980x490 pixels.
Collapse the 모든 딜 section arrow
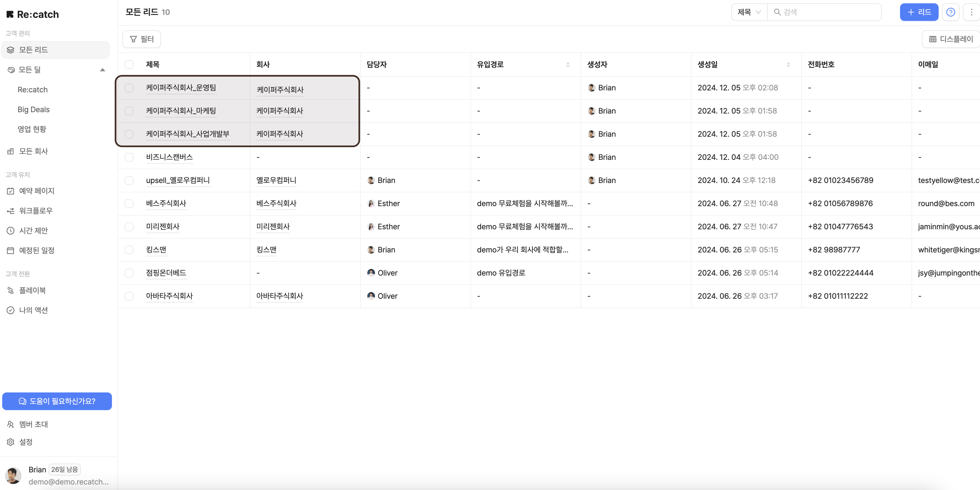click(102, 70)
